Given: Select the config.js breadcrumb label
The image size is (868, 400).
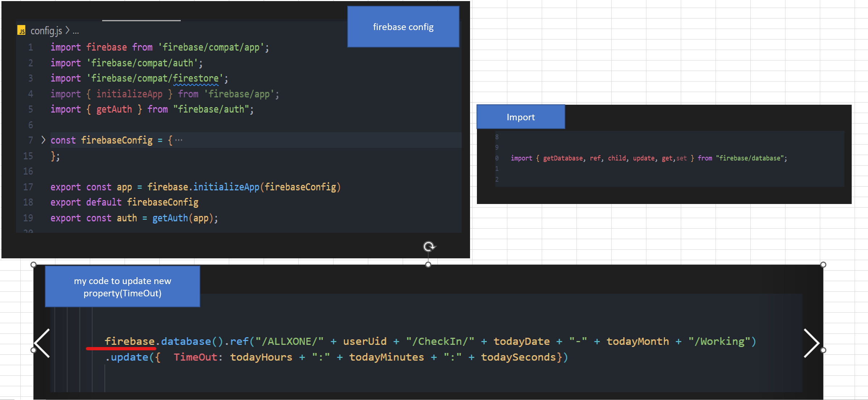Looking at the screenshot, I should [46, 31].
